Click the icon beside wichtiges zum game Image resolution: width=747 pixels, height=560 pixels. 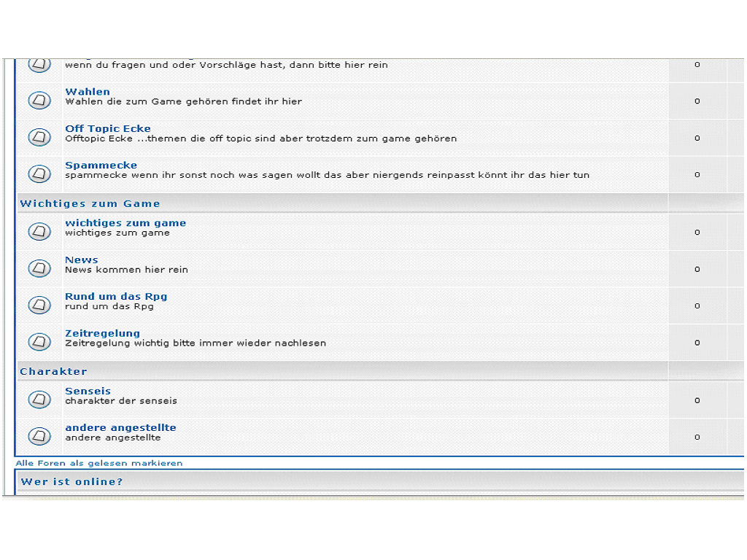(39, 232)
